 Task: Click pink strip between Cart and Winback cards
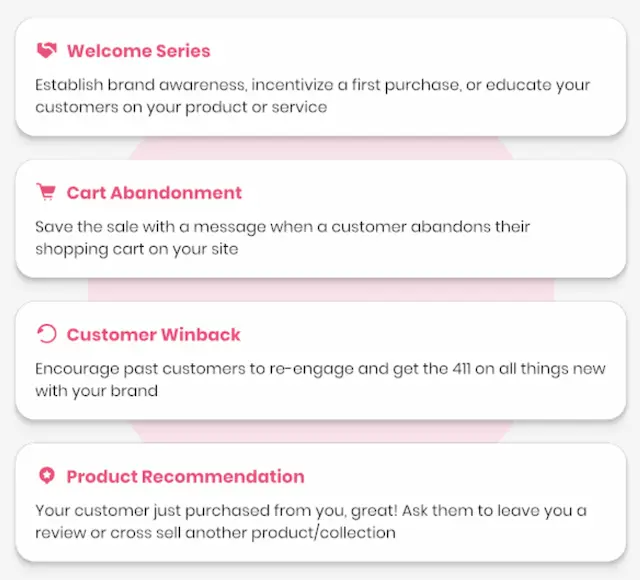(321, 290)
